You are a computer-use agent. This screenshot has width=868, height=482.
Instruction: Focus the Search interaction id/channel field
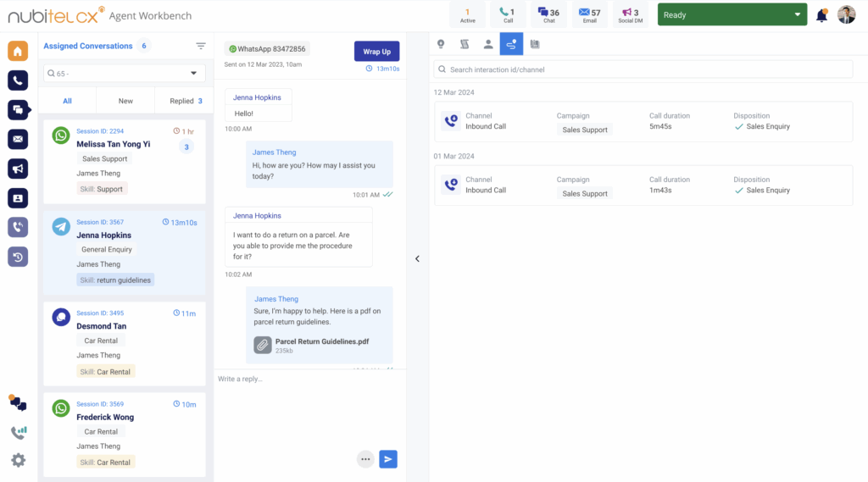643,69
